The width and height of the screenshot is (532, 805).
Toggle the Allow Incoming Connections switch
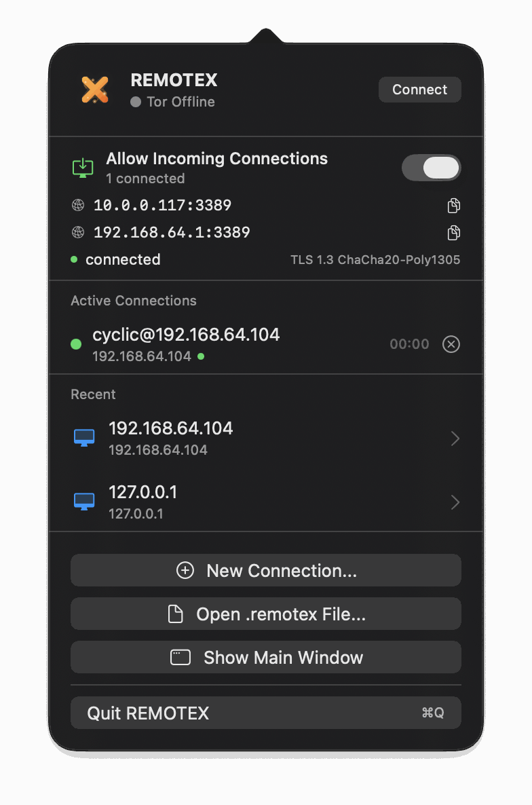click(x=431, y=168)
